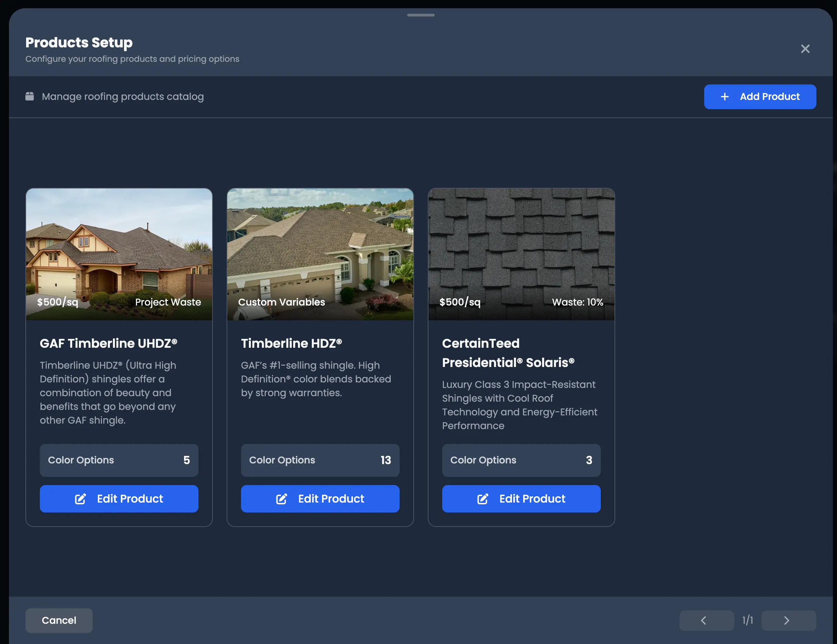837x644 pixels.
Task: Click the catalog box icon beside Manage roofing
Action: tap(30, 96)
